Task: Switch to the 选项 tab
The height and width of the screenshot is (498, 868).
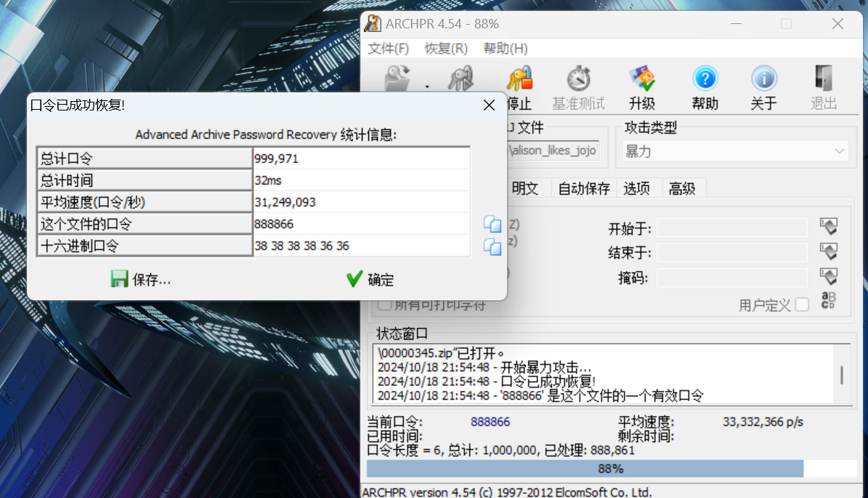Action: coord(636,189)
